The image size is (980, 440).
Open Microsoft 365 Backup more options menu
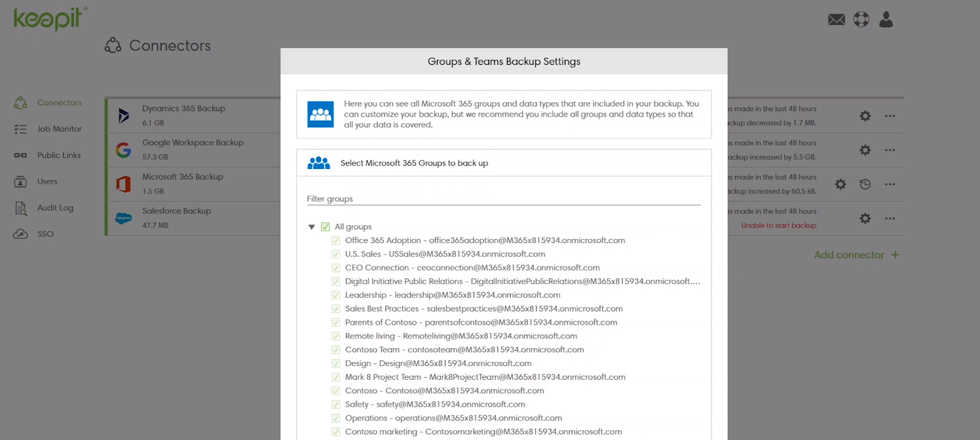click(x=890, y=185)
